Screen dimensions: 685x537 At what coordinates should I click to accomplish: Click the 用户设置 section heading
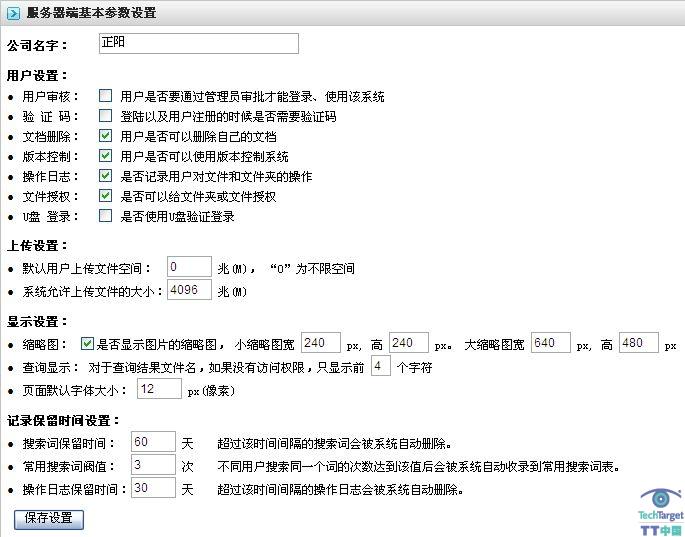click(37, 76)
